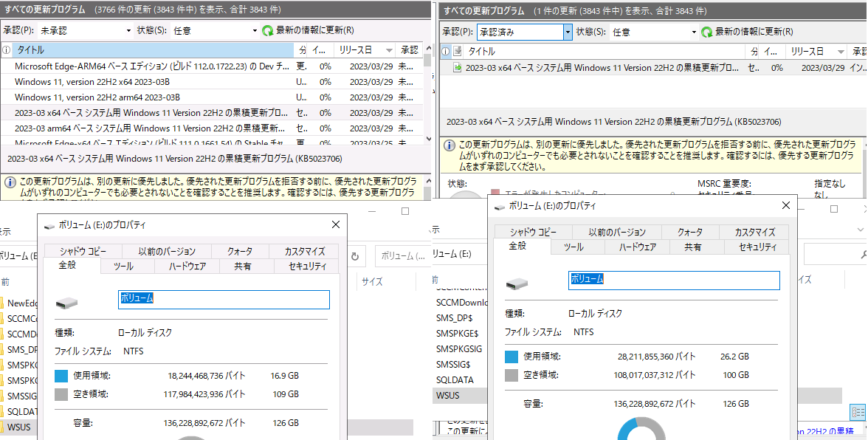868x440 pixels.
Task: Refresh the list in the 未承認 updates pane
Action: tap(309, 31)
